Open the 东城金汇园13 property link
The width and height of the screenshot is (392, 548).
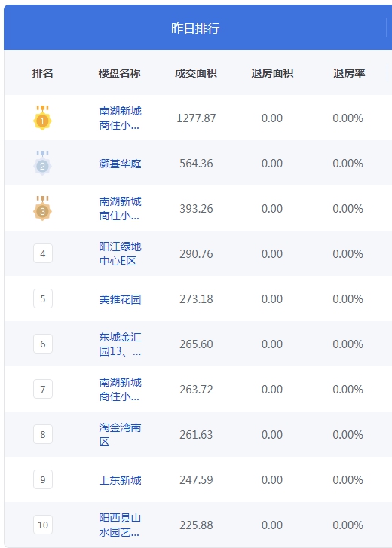click(x=120, y=344)
